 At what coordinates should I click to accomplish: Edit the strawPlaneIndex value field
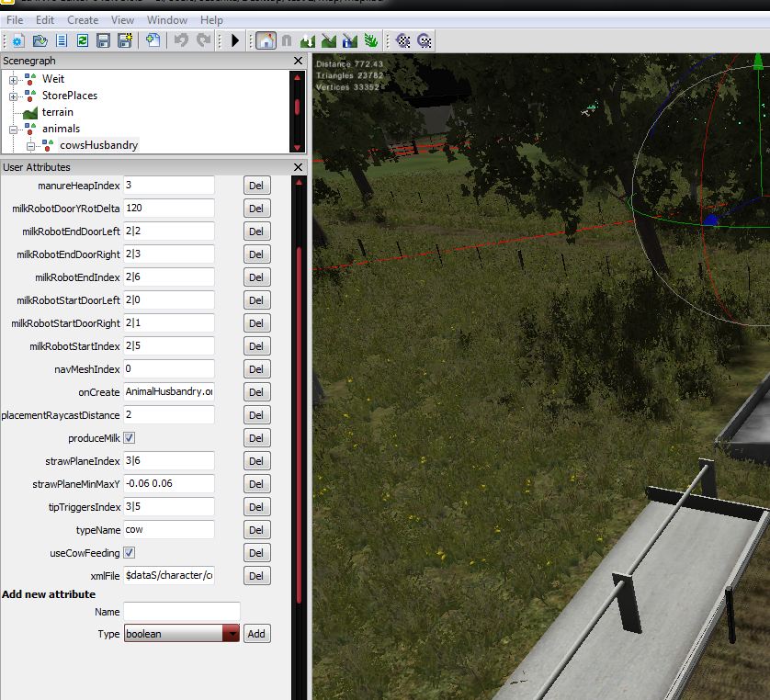point(169,460)
